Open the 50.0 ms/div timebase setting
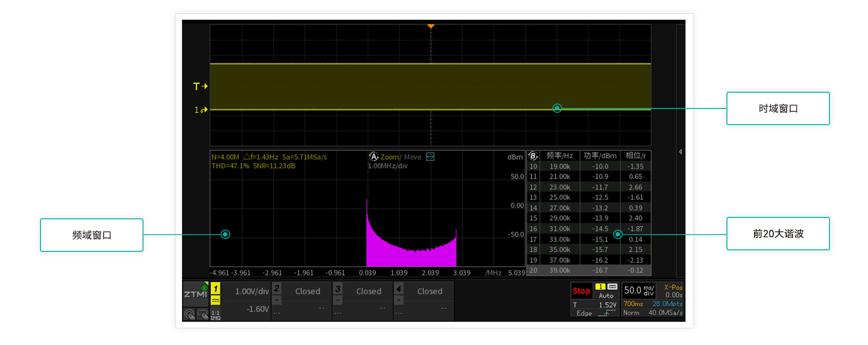 639,290
